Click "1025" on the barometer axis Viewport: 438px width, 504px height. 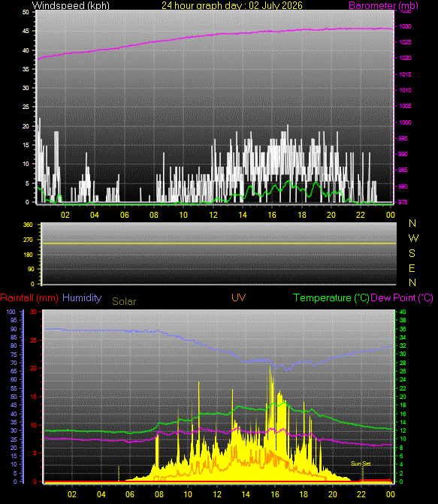tap(405, 42)
